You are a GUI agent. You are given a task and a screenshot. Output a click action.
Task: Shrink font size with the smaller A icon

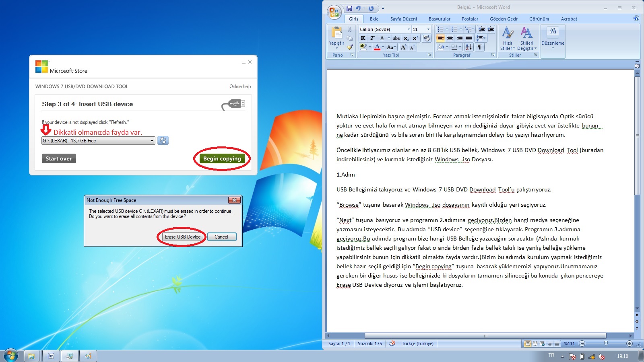pos(412,47)
